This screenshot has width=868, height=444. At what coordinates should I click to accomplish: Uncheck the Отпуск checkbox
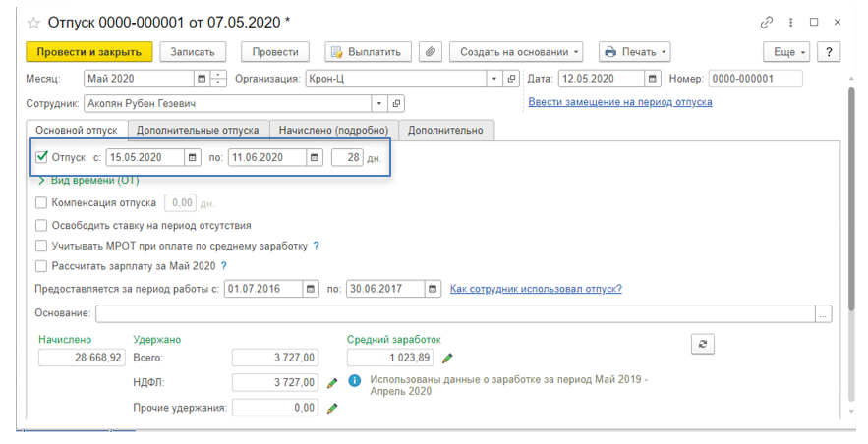pyautogui.click(x=41, y=157)
